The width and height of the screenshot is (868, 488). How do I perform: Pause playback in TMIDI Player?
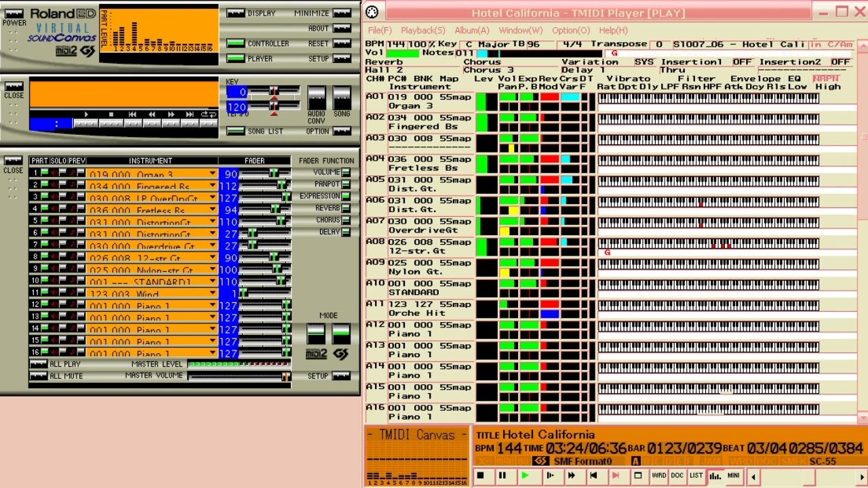coord(502,476)
